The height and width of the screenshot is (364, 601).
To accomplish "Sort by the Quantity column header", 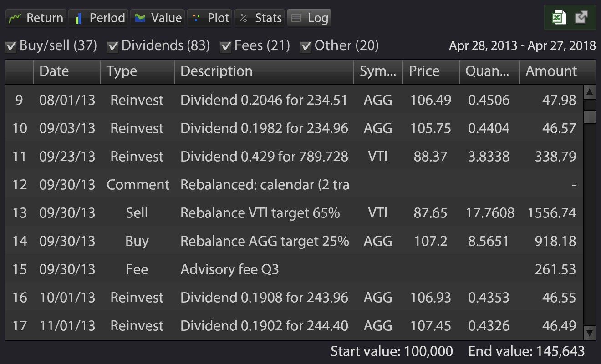I will [x=489, y=71].
